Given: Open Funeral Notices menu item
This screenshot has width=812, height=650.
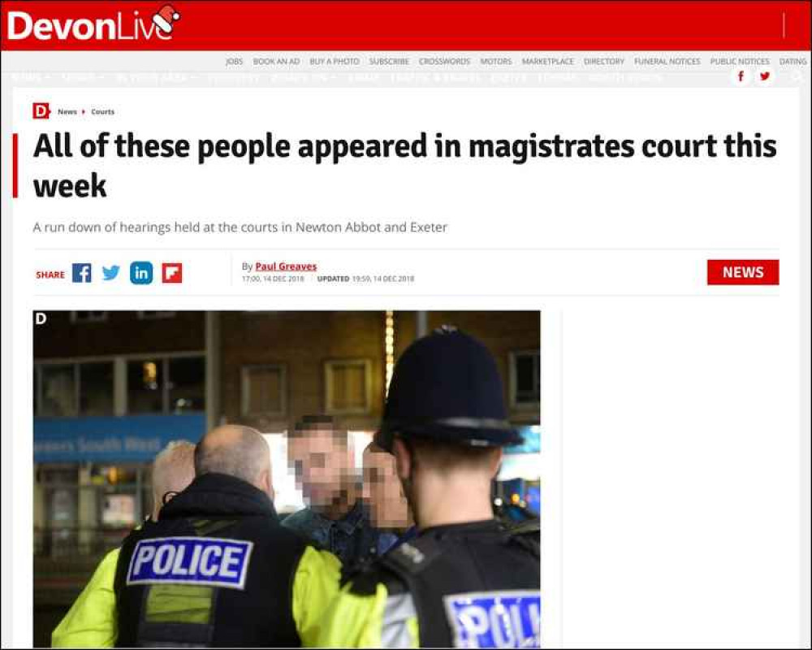Looking at the screenshot, I should click(667, 61).
